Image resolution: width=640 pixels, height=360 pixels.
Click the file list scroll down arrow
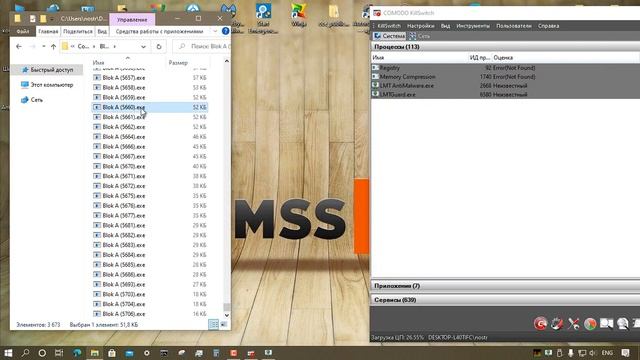point(227,315)
